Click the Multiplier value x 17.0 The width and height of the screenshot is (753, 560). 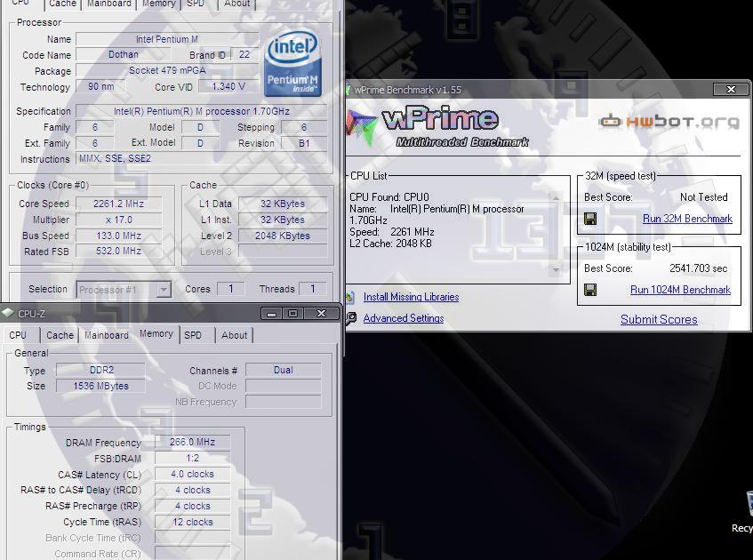click(x=118, y=220)
